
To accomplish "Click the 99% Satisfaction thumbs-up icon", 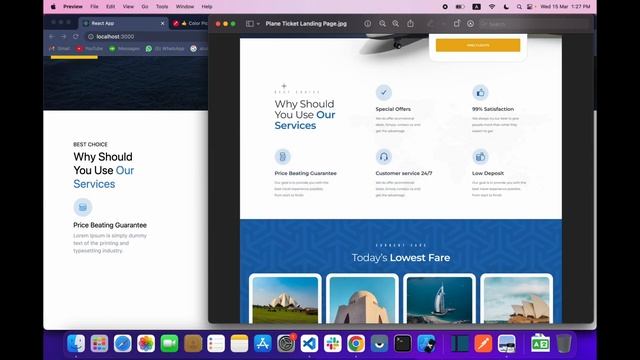I will [480, 92].
